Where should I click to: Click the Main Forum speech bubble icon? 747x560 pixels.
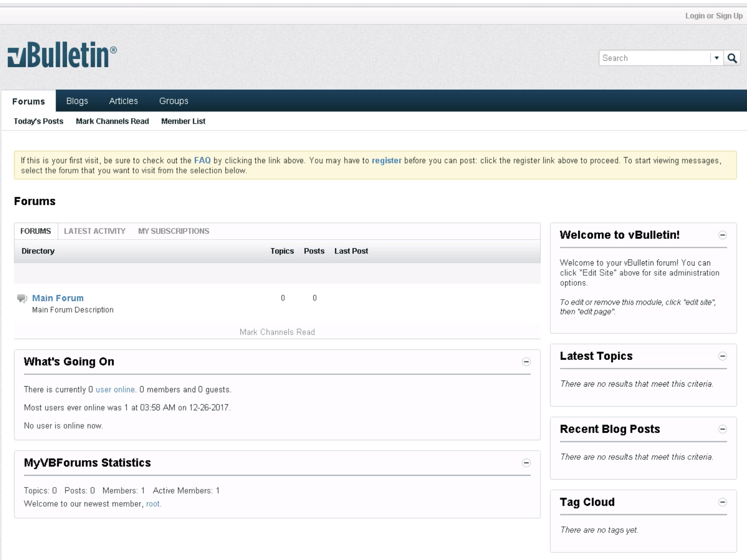tap(22, 298)
